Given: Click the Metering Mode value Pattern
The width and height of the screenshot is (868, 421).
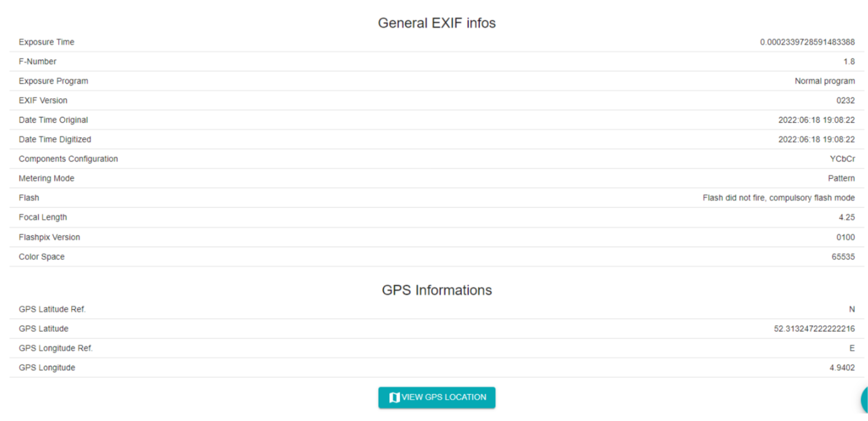Looking at the screenshot, I should tap(841, 178).
